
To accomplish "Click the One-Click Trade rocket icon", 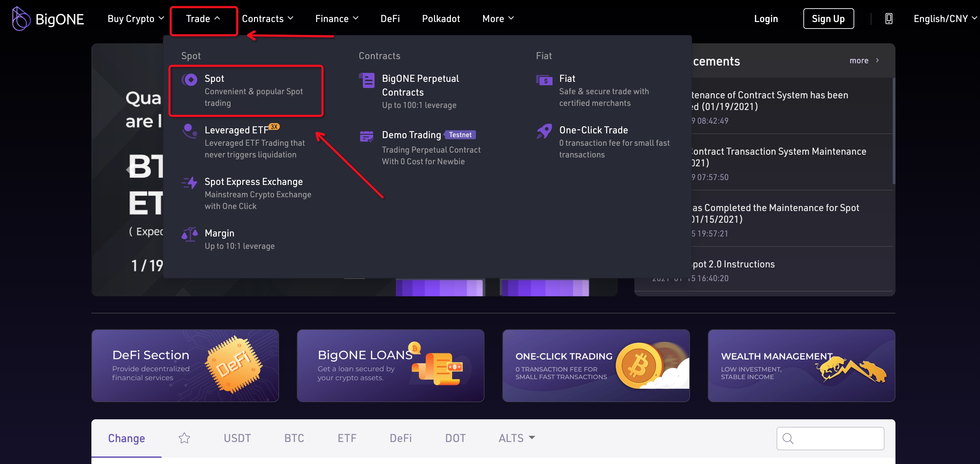I will click(544, 131).
